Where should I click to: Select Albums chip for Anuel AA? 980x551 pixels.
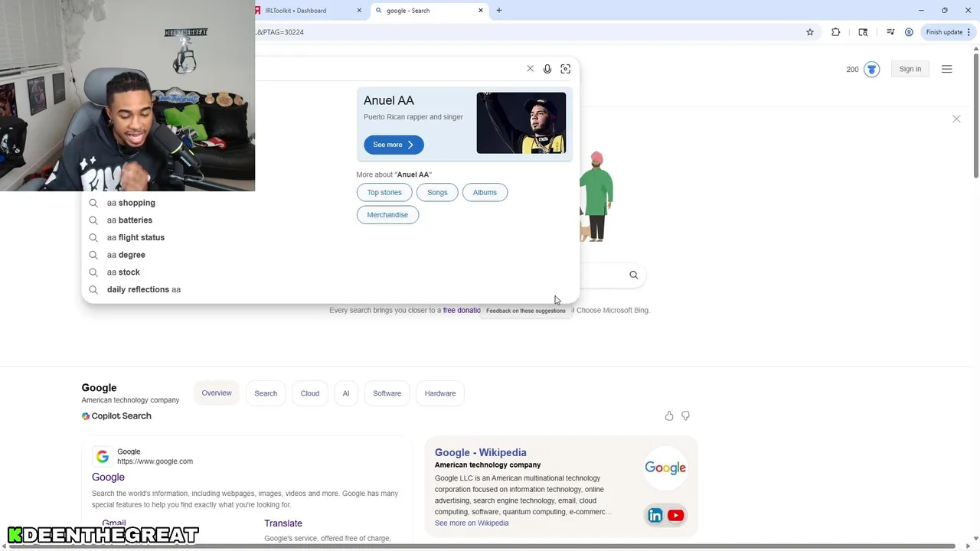[x=485, y=192]
